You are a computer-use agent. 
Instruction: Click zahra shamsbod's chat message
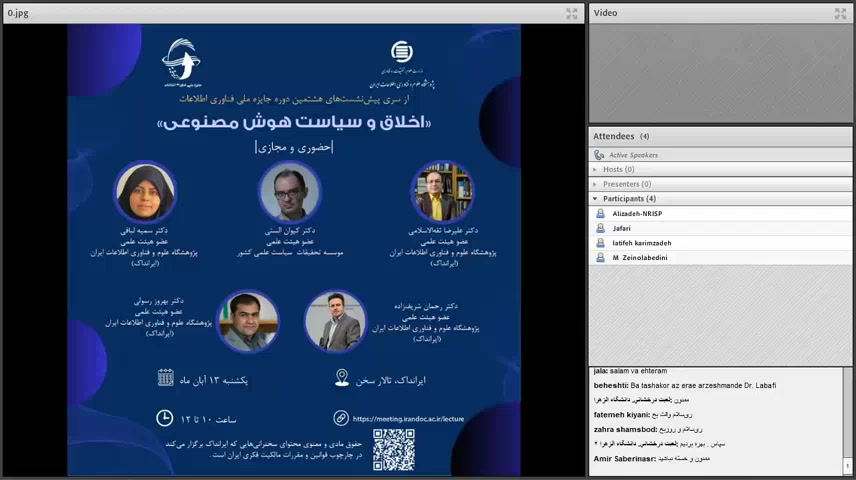(647, 430)
